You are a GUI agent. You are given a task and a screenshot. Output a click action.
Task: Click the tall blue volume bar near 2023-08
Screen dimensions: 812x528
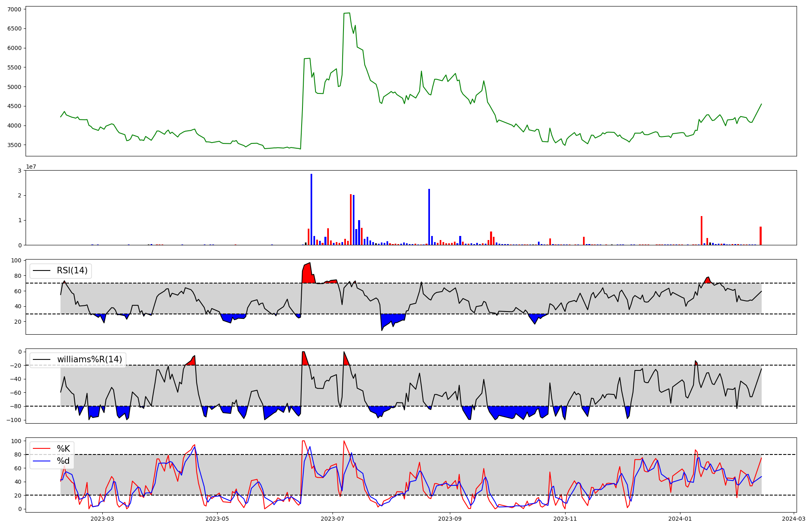click(429, 217)
